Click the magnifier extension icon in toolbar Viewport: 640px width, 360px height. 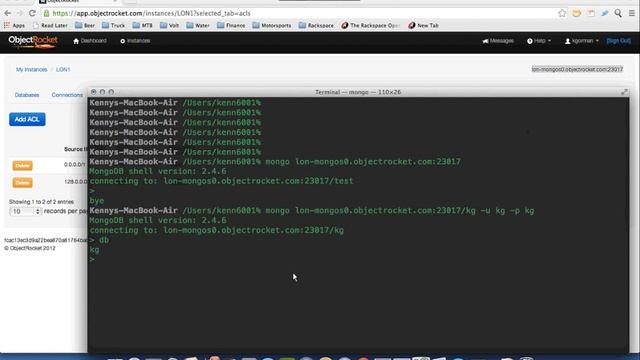pyautogui.click(x=618, y=13)
